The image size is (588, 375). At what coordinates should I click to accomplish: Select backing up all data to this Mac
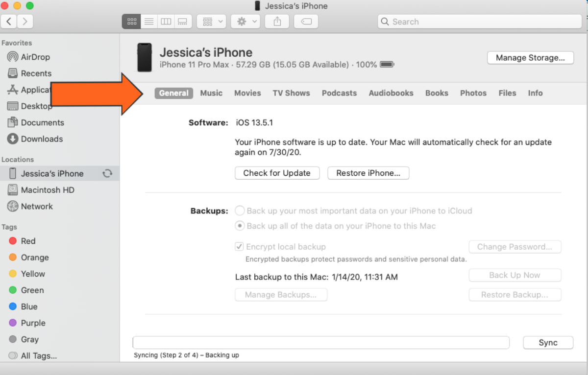[x=240, y=226]
